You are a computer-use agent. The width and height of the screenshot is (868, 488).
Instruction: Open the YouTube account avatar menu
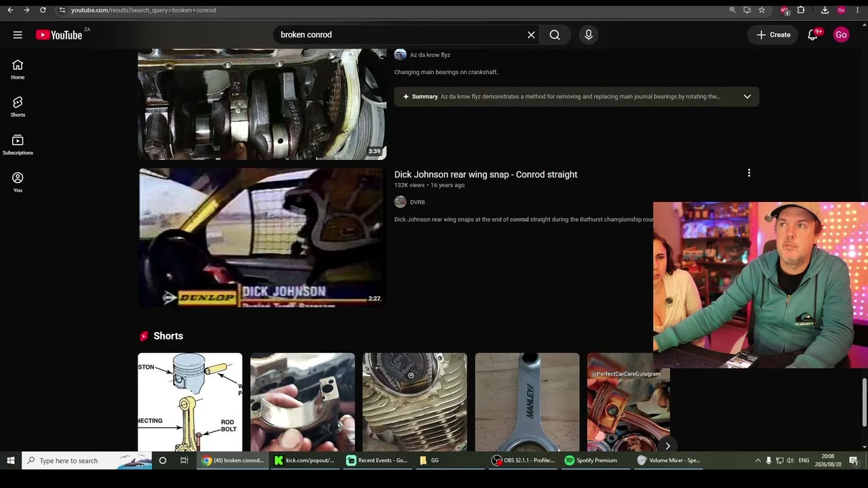841,35
